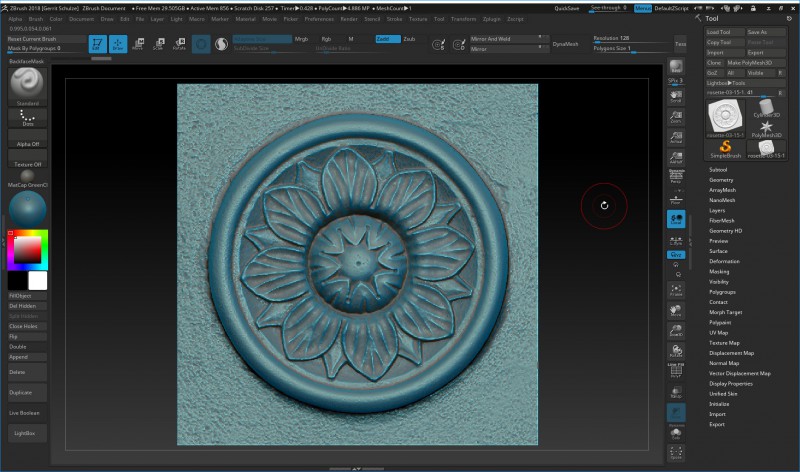Select the white secondary color swatch
The image size is (800, 472).
38,281
